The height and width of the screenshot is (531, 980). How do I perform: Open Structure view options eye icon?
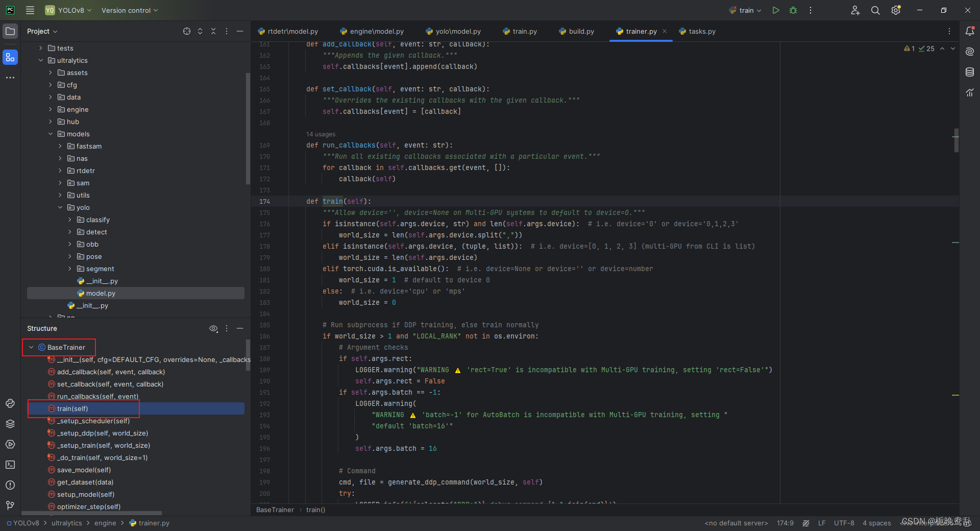point(213,328)
